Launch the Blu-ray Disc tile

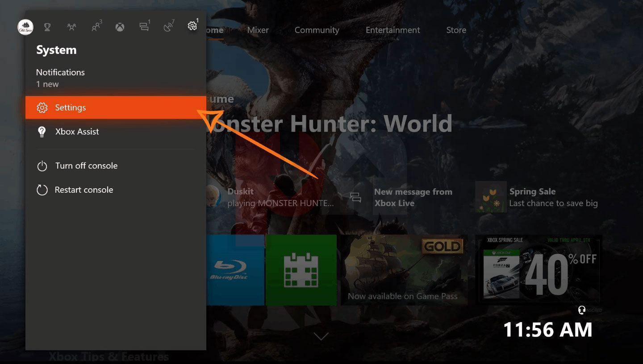[235, 270]
